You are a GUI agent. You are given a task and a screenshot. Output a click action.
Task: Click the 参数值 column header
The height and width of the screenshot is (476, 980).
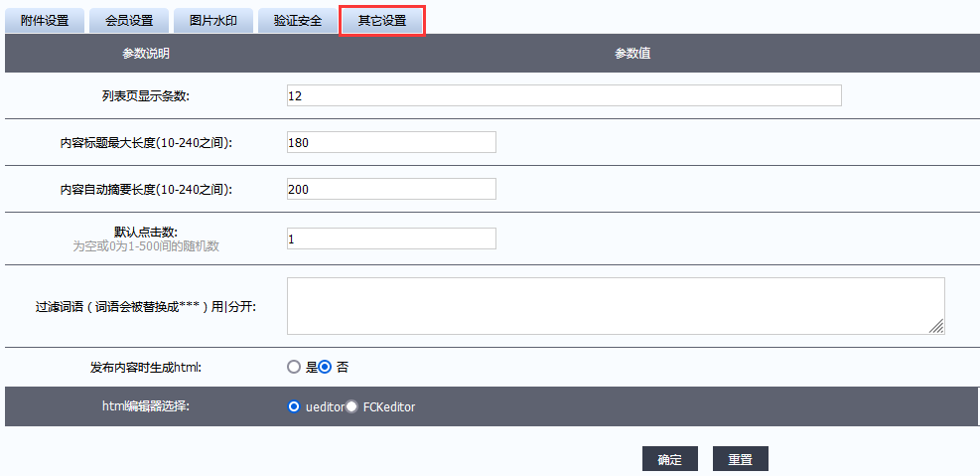[632, 54]
